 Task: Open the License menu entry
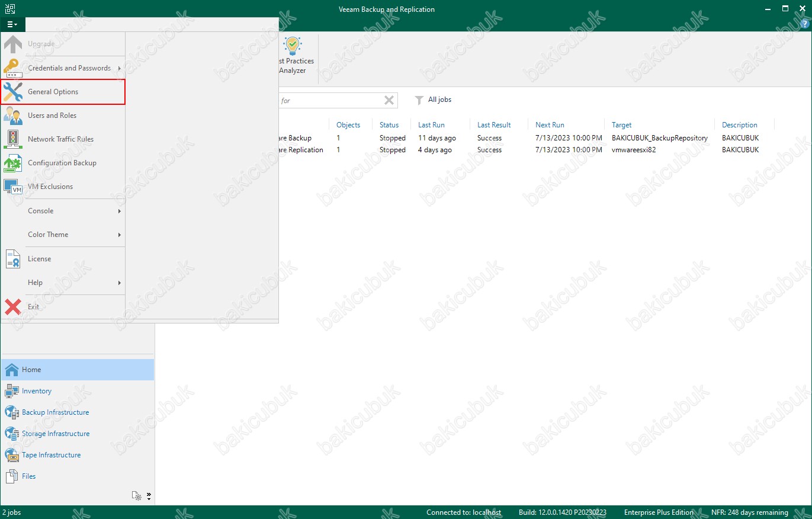[63, 259]
